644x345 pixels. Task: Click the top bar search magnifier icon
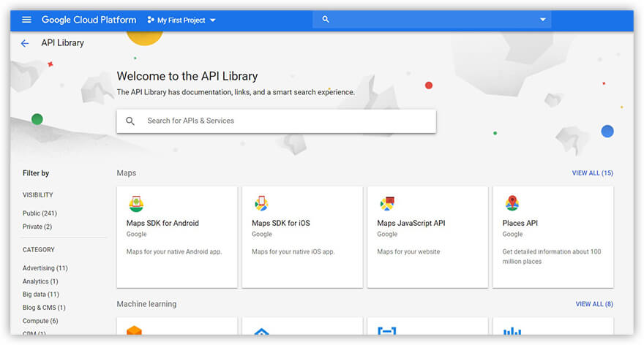325,19
